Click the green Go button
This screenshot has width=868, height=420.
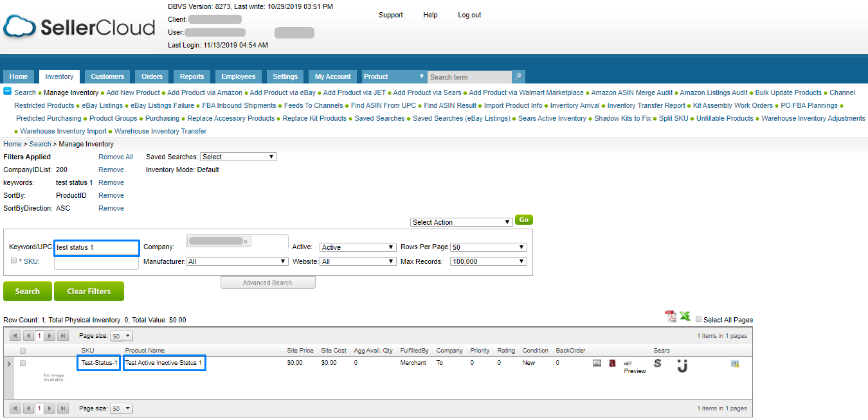click(524, 220)
